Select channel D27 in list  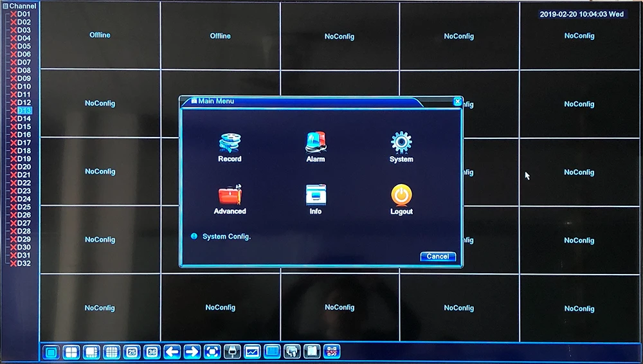pyautogui.click(x=24, y=223)
